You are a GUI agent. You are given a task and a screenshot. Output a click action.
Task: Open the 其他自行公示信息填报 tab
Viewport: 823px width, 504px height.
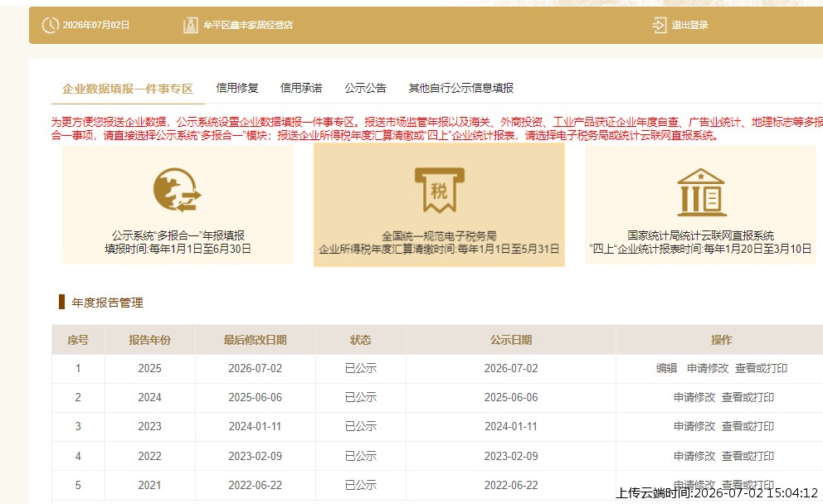pyautogui.click(x=460, y=88)
